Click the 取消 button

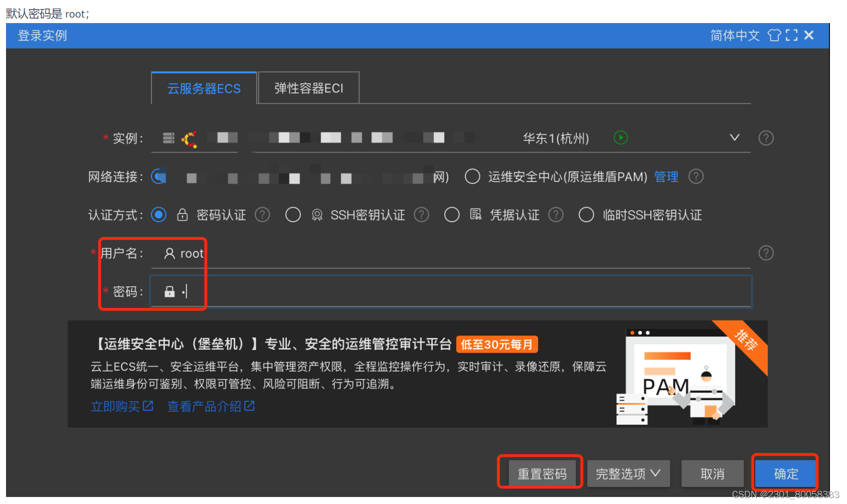coord(713,474)
